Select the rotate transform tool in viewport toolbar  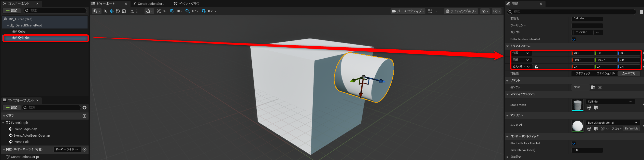[x=118, y=11]
